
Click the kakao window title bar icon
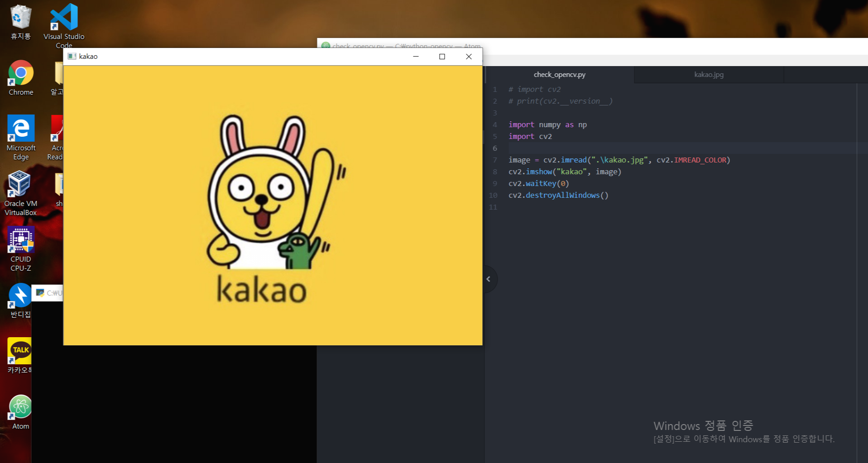[72, 56]
